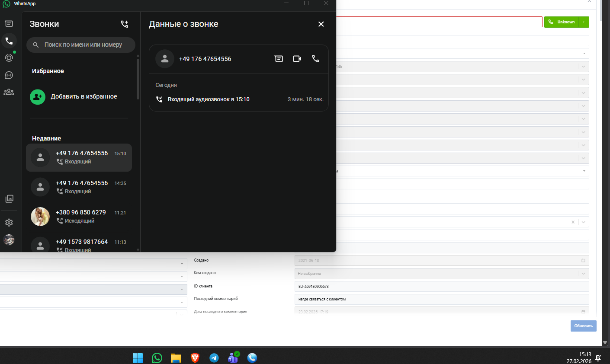610x364 pixels.
Task: Click the green Unknown call button in CRM
Action: 562,22
